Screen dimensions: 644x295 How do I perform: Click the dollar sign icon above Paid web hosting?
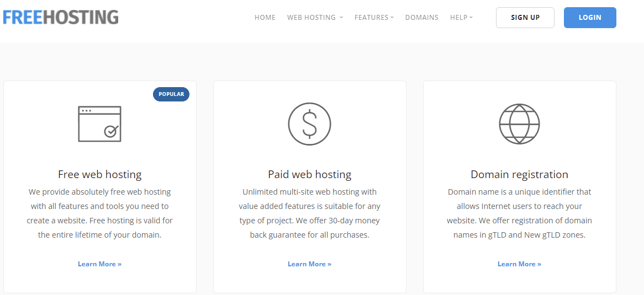pyautogui.click(x=309, y=124)
